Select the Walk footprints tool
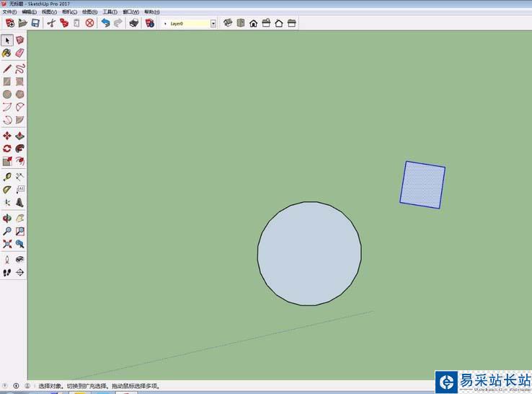This screenshot has height=394, width=532. tap(7, 272)
